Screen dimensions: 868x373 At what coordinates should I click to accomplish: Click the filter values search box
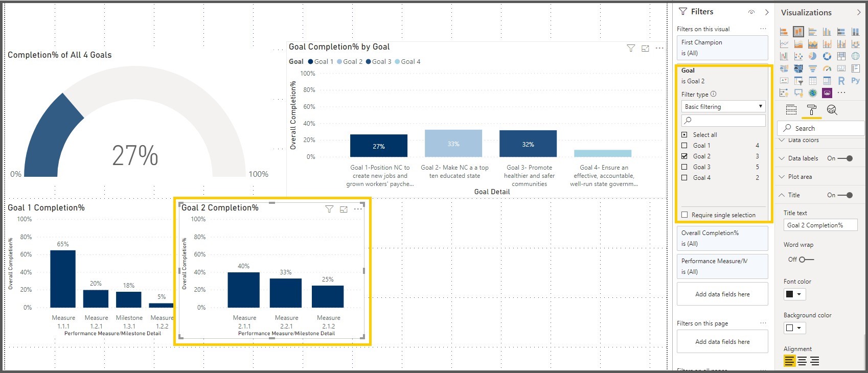723,120
